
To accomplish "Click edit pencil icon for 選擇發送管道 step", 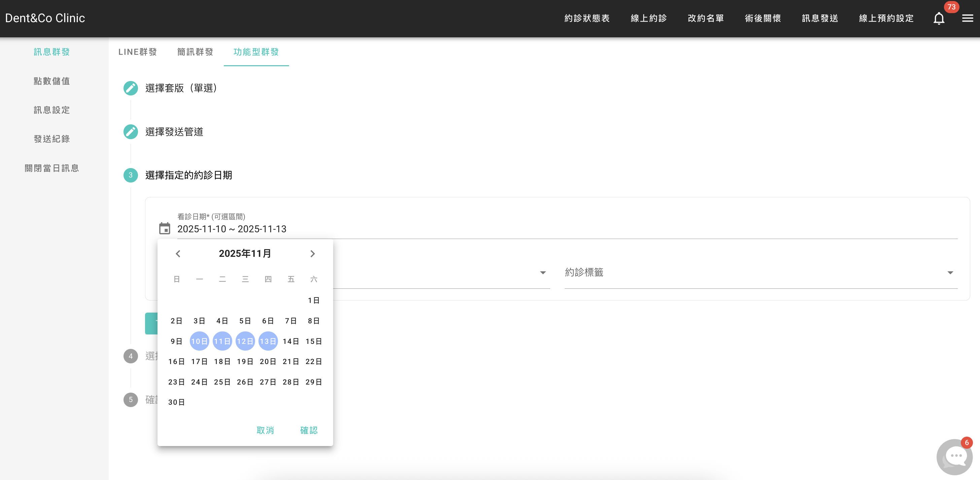I will pos(131,132).
